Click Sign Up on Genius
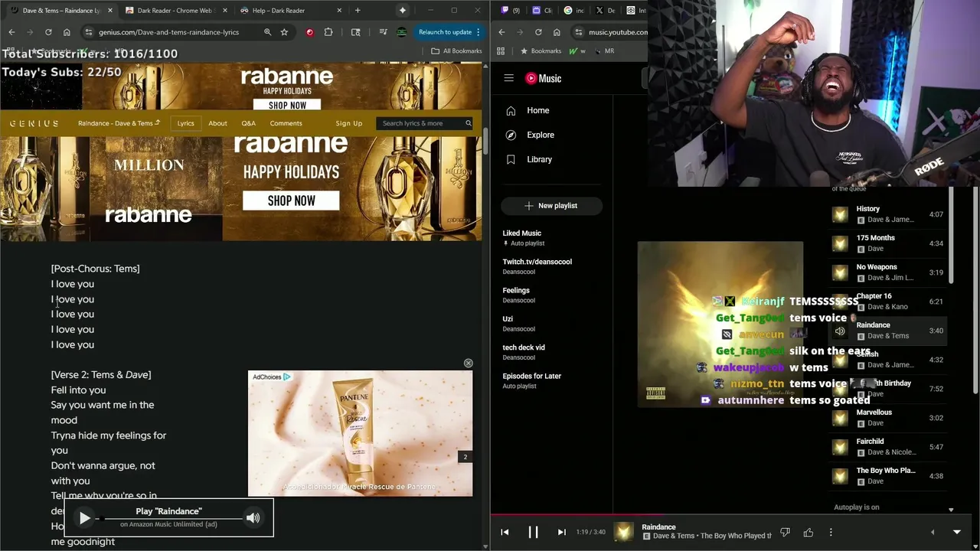The width and height of the screenshot is (980, 551). coord(348,123)
